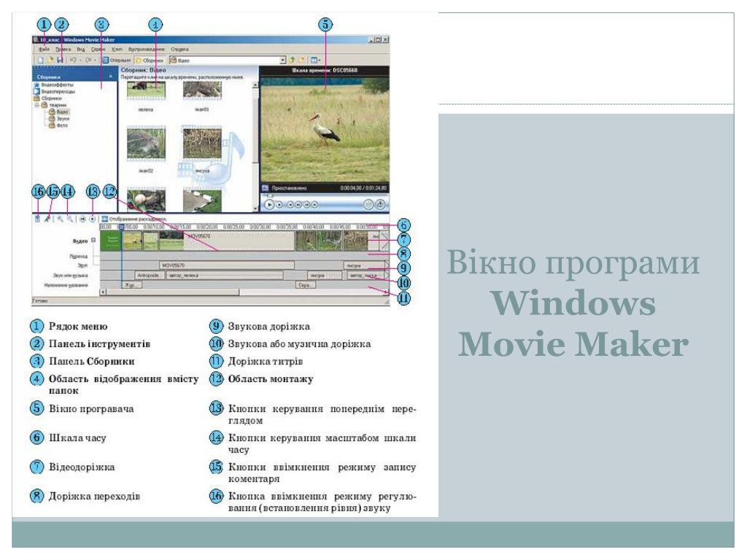This screenshot has height=560, width=747.
Task: Close the Сборники panel with its X
Action: 111,76
